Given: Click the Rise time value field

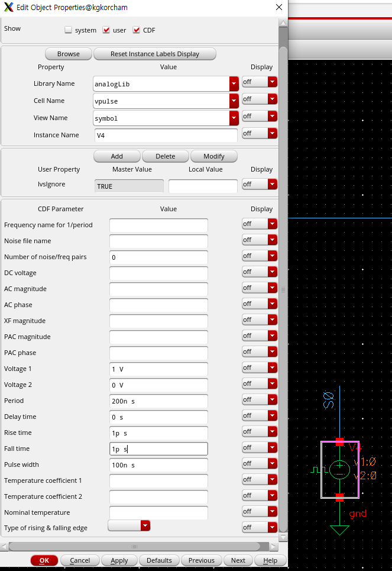Looking at the screenshot, I should 158,433.
